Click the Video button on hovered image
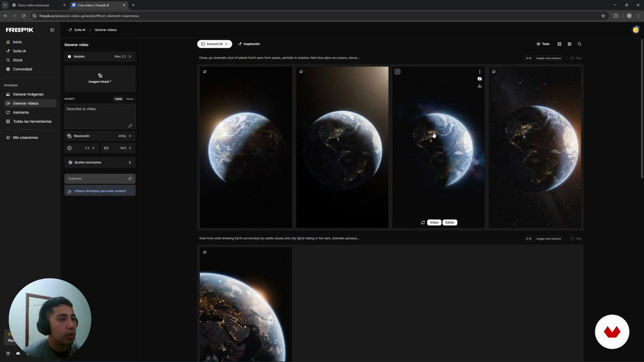644x362 pixels. click(x=434, y=222)
